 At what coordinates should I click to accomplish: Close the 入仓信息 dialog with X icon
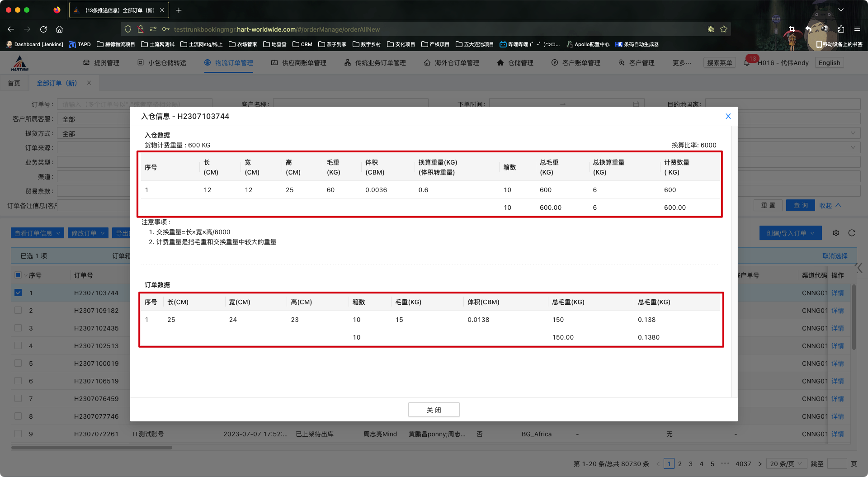click(728, 116)
